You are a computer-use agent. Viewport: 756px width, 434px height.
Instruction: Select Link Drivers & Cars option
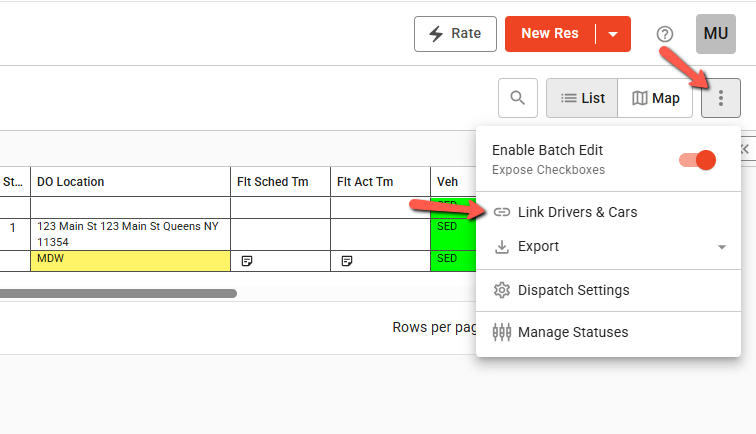(577, 212)
